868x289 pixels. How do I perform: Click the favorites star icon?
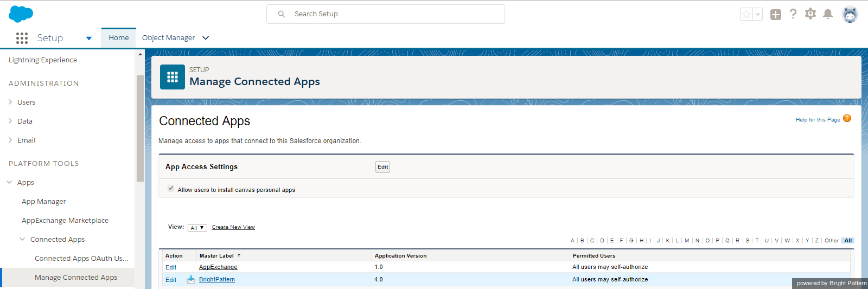(747, 15)
